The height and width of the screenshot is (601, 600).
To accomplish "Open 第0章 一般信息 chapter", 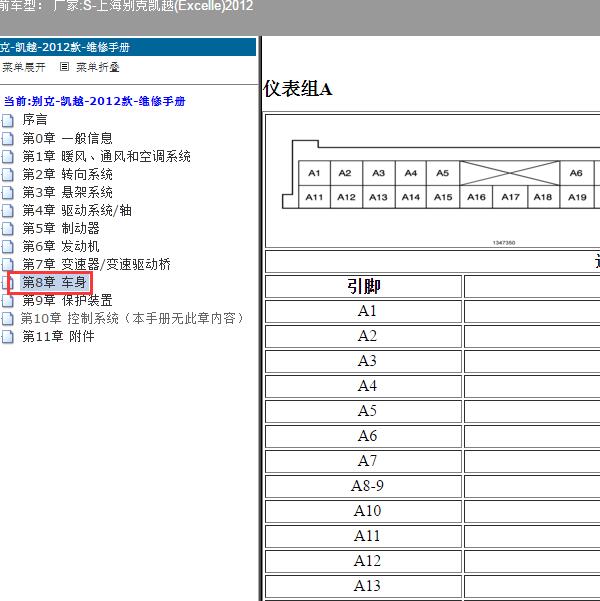I will [x=67, y=138].
